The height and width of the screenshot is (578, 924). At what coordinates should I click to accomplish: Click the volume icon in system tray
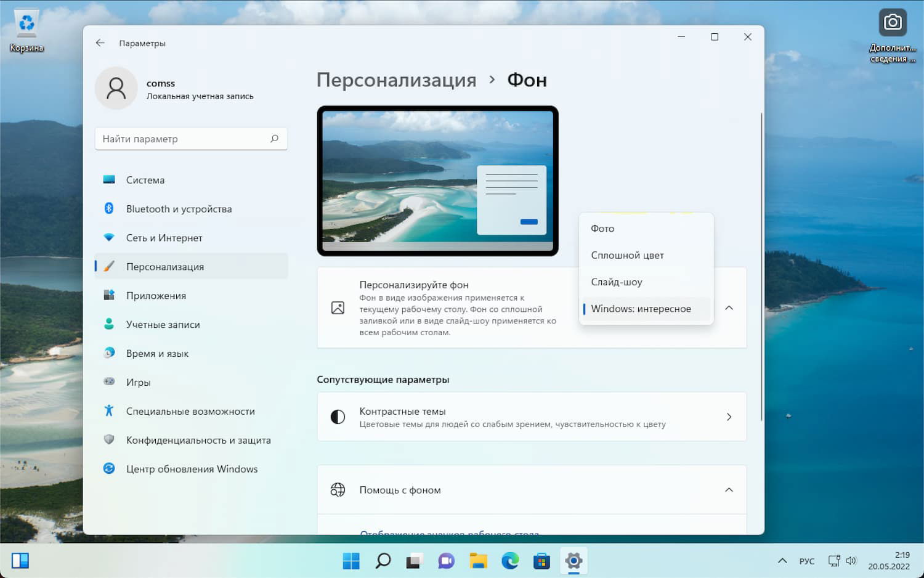852,561
